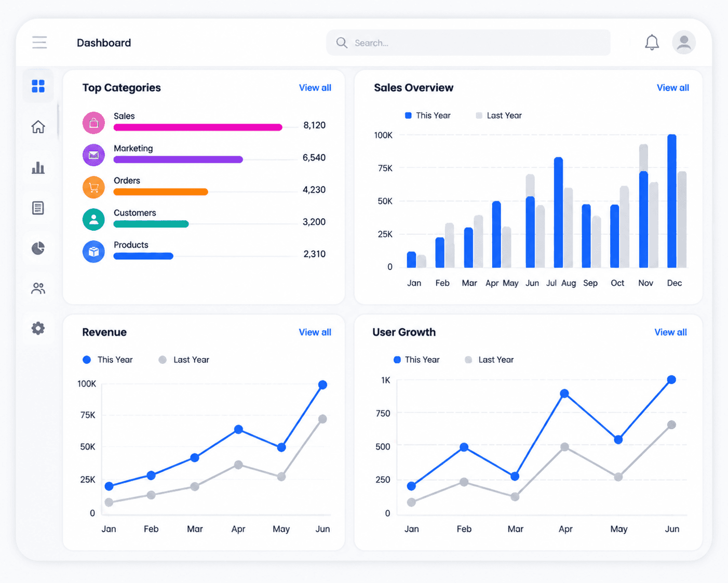The height and width of the screenshot is (583, 728).
Task: Toggle Last Year legend in Revenue chart
Action: [184, 360]
